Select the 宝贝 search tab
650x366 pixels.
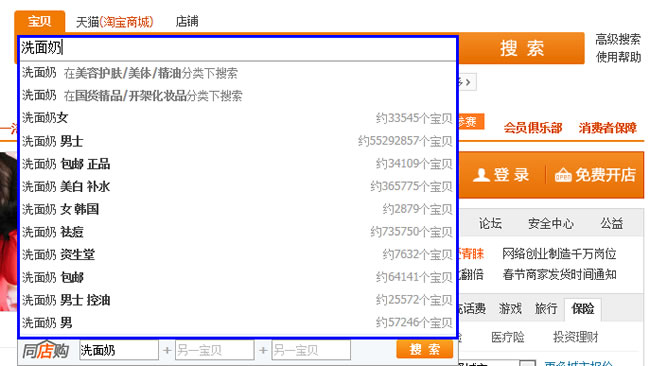39,21
